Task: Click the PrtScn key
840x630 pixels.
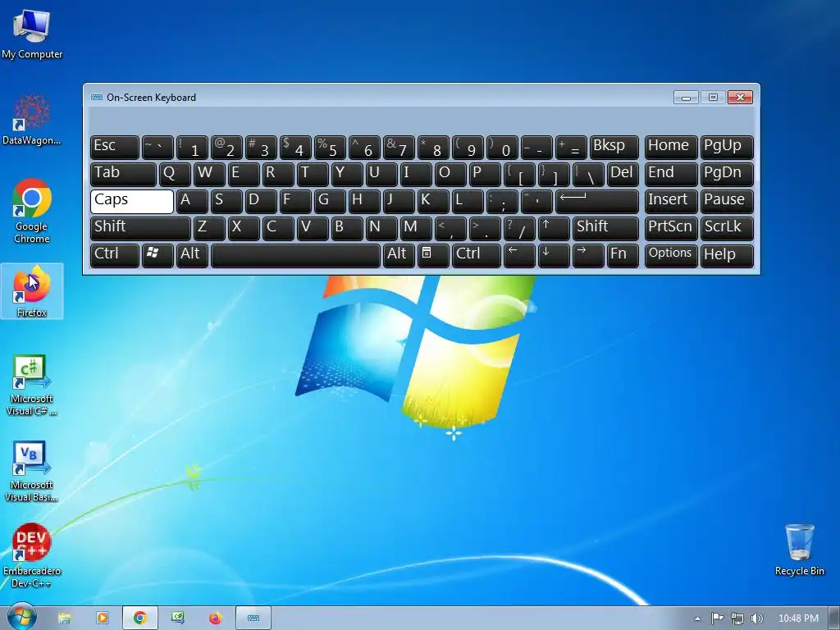Action: click(671, 229)
